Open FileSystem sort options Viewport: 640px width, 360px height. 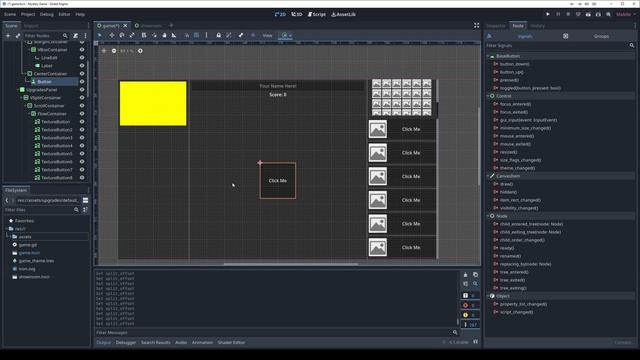[85, 210]
